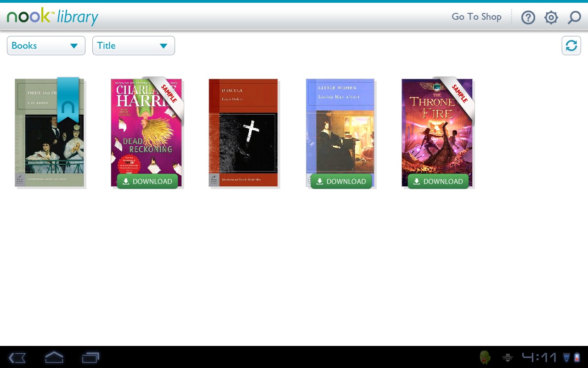Viewport: 588px width, 368px height.
Task: Tap the green Android notification icon
Action: click(485, 357)
